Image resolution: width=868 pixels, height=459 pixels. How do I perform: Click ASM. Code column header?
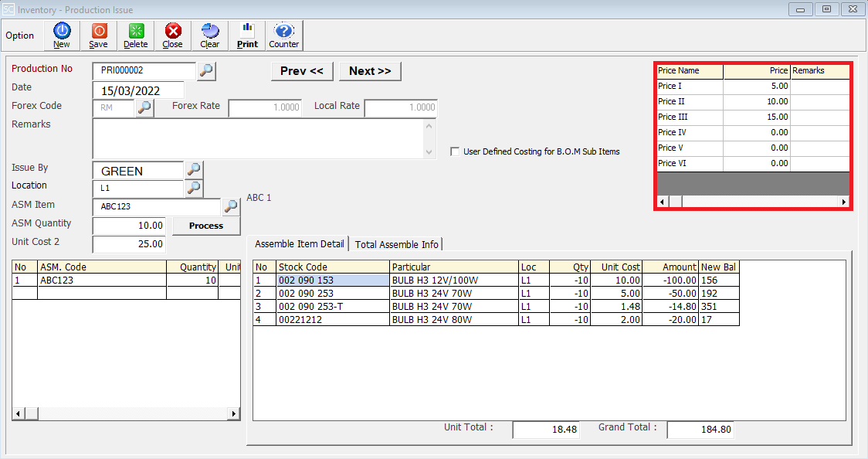(102, 267)
